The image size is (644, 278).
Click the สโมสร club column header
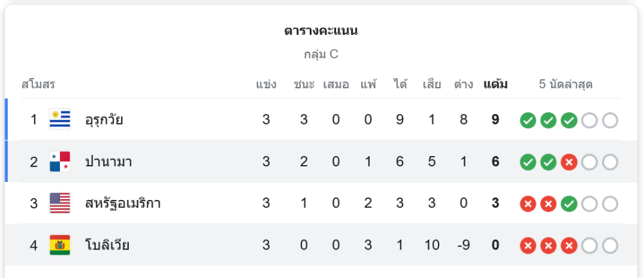click(38, 84)
